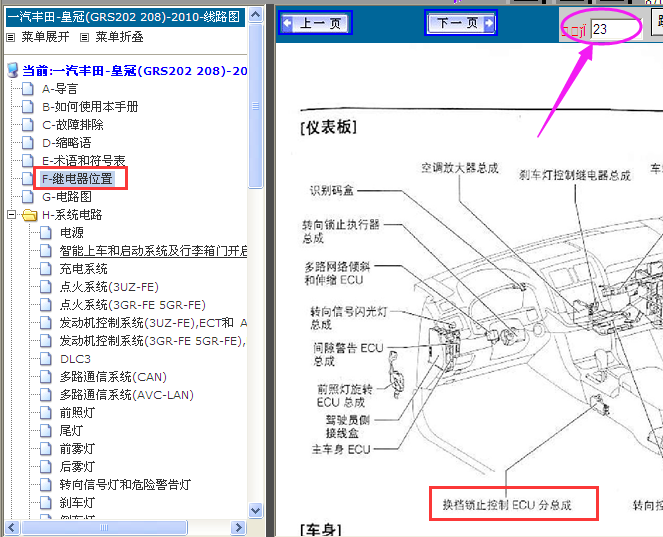The width and height of the screenshot is (663, 537).
Task: Open DLC3 page
Action: pyautogui.click(x=75, y=359)
